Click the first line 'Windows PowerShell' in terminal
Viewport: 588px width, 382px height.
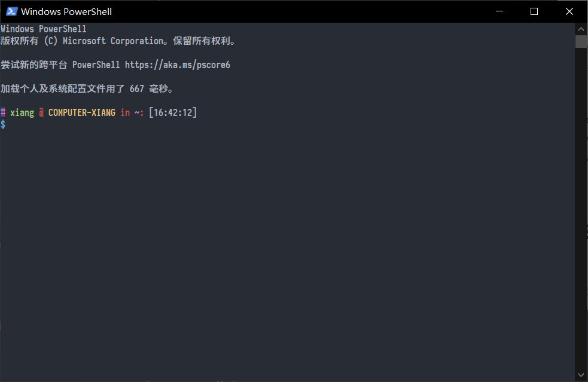coord(44,29)
